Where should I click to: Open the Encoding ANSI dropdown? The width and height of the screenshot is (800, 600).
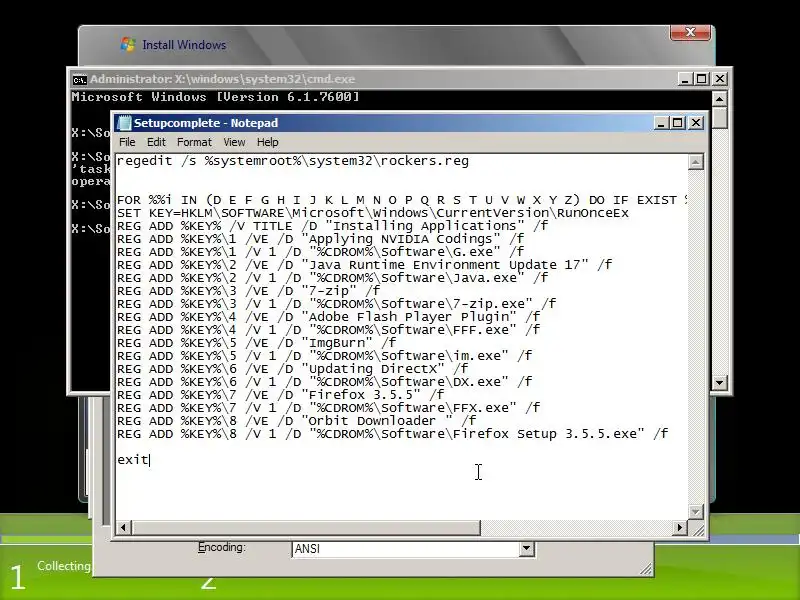[x=527, y=549]
